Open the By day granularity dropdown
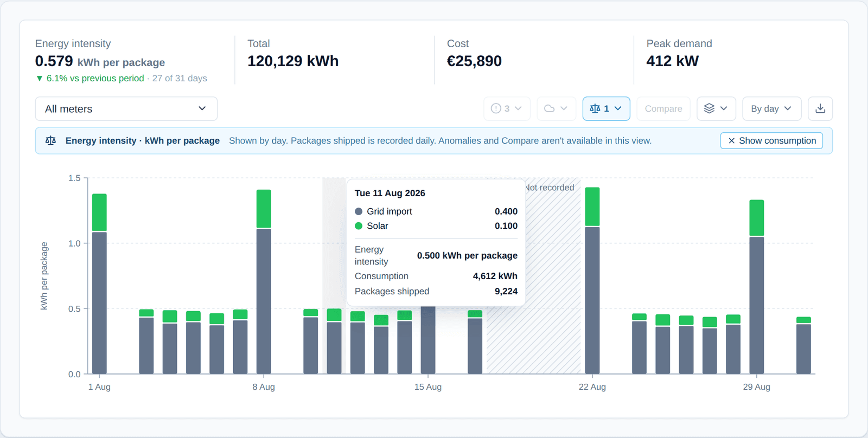The height and width of the screenshot is (438, 868). [x=771, y=109]
